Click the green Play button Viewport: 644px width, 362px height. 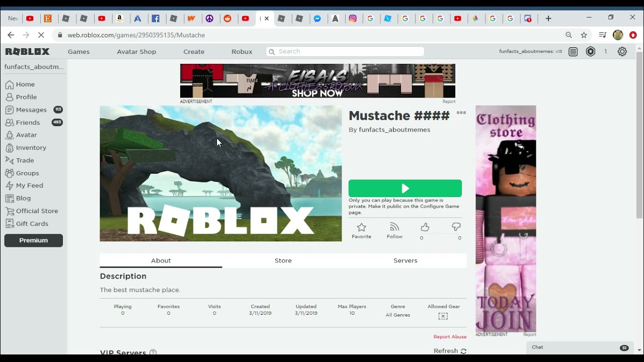[x=405, y=188]
